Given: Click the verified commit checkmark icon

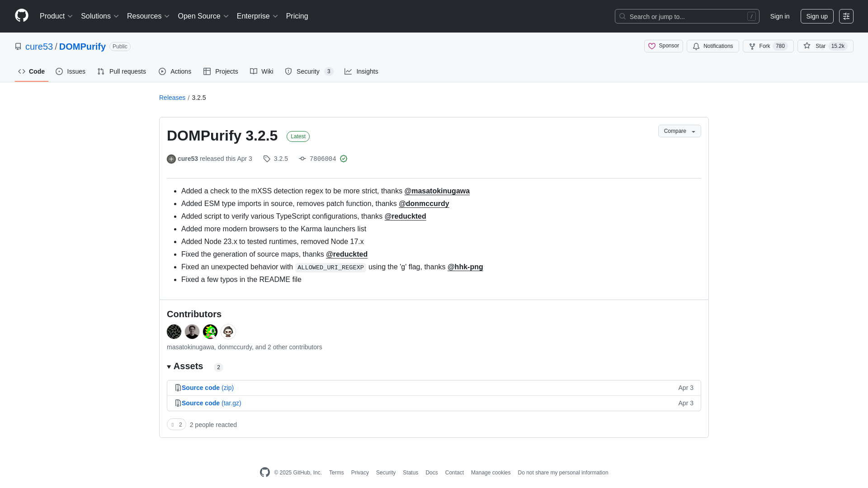Looking at the screenshot, I should point(344,159).
